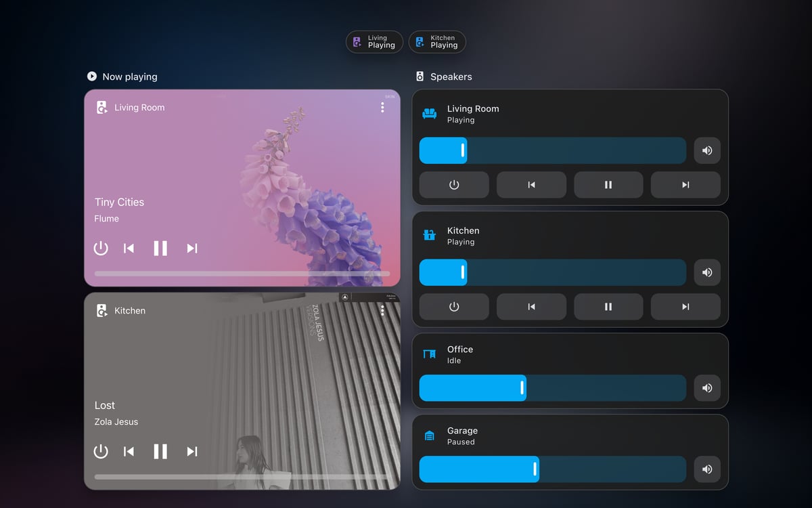Click the Living Room speaker icon on pink card
This screenshot has width=812, height=508.
(x=102, y=107)
